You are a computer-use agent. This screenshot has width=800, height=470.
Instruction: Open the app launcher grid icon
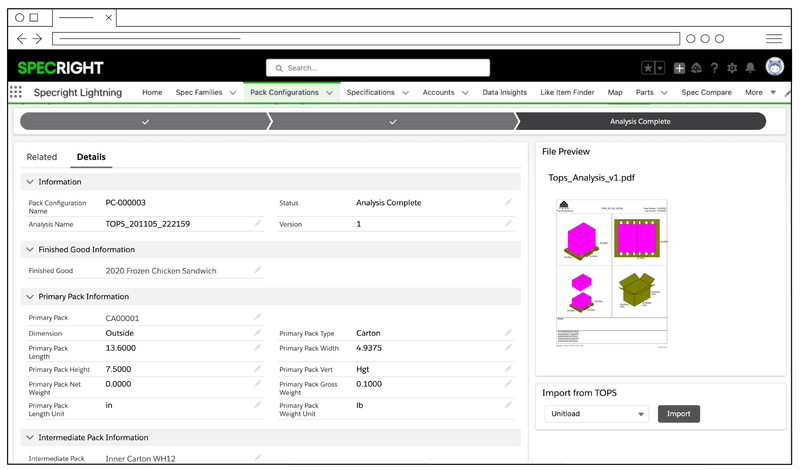click(x=16, y=92)
